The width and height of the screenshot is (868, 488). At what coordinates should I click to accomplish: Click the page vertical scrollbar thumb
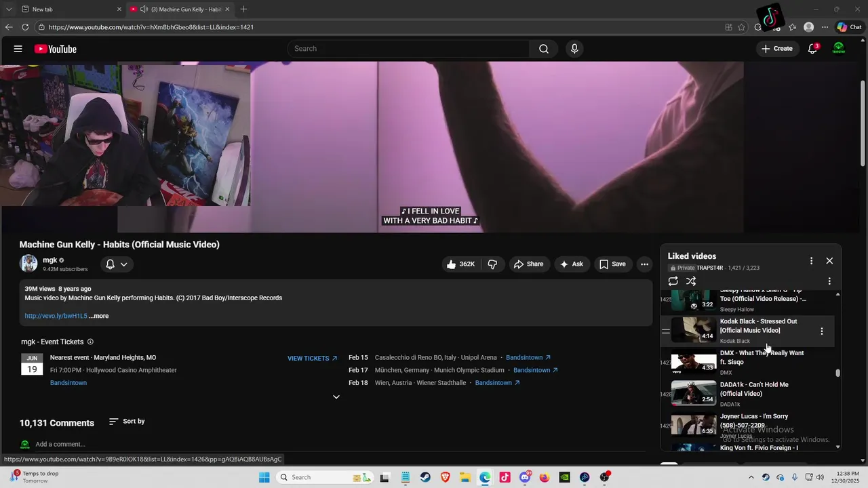point(863,122)
